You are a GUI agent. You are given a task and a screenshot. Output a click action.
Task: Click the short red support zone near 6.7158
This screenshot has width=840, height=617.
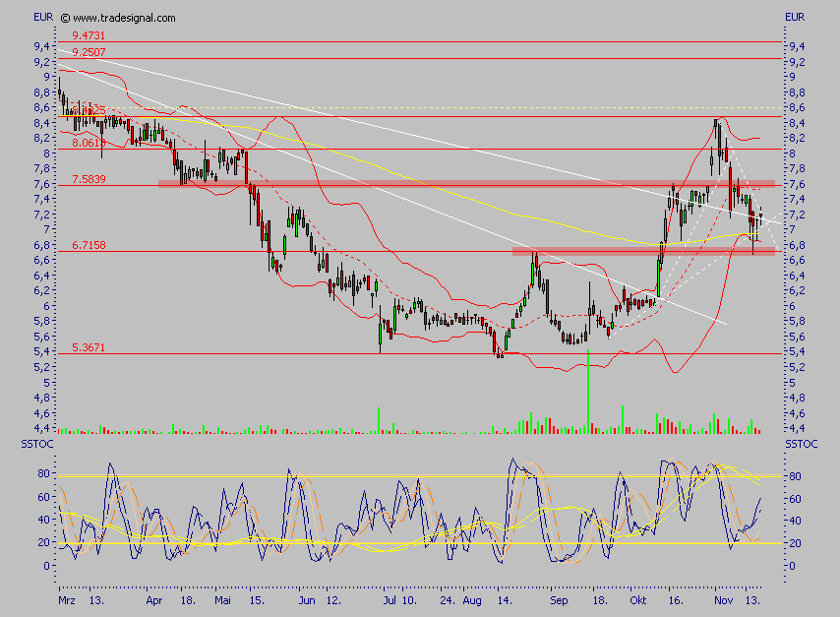[643, 251]
